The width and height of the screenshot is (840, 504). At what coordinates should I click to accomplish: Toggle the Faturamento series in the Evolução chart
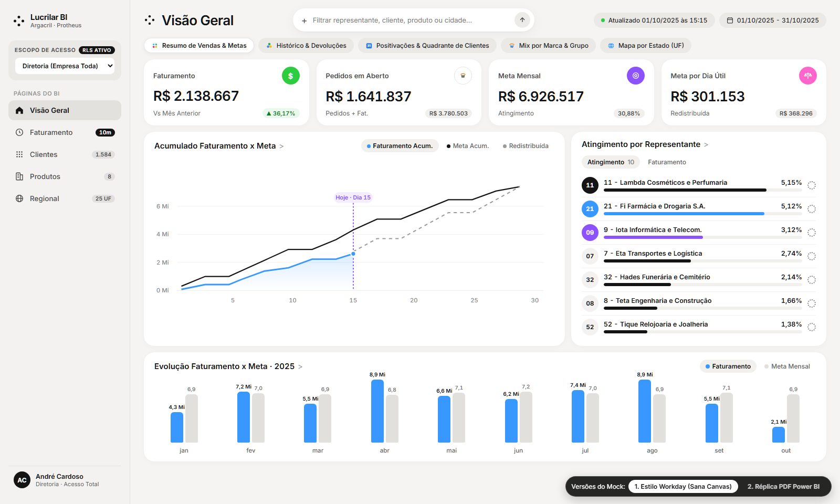728,366
